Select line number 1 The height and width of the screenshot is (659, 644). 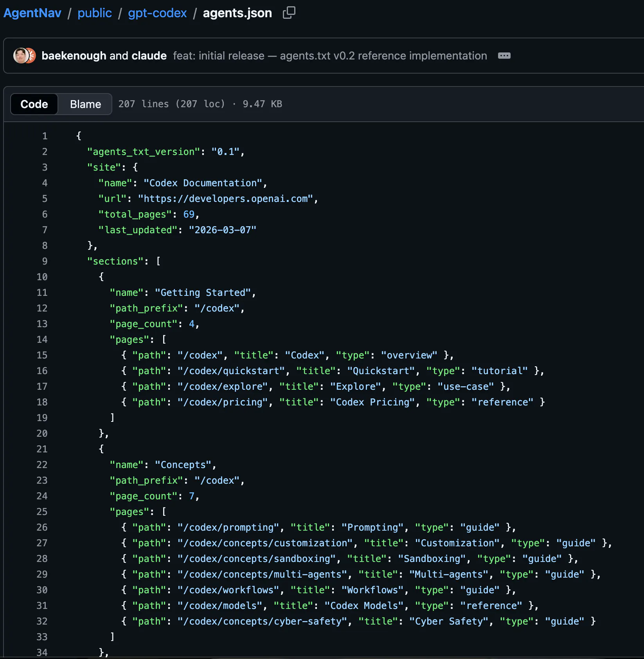(x=45, y=136)
